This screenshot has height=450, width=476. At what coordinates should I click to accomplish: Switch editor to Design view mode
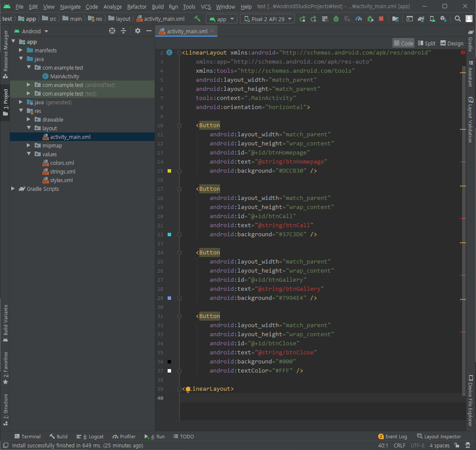tap(452, 43)
